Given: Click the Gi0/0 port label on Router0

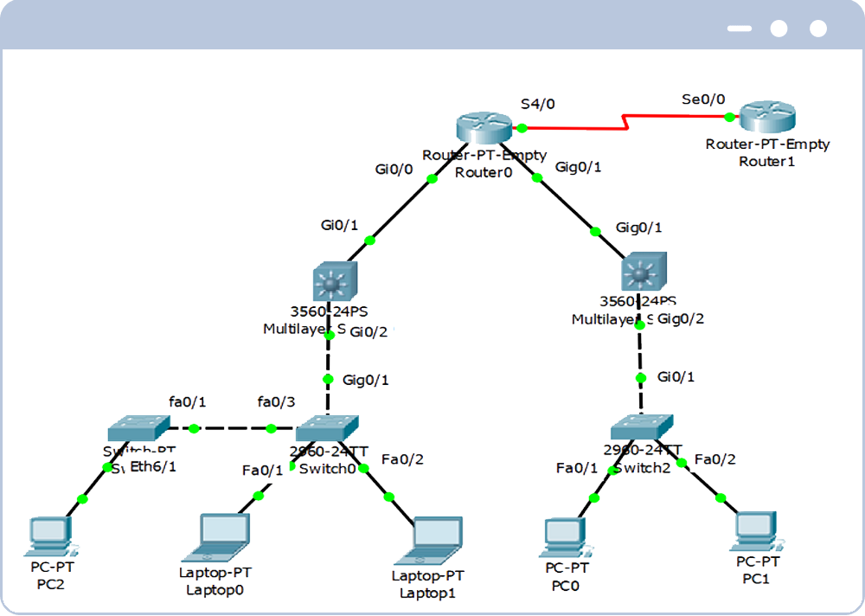Looking at the screenshot, I should click(x=393, y=170).
